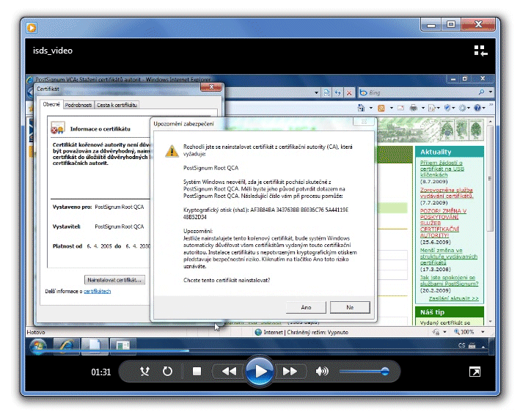
Task: Mute the player volume
Action: tap(322, 372)
